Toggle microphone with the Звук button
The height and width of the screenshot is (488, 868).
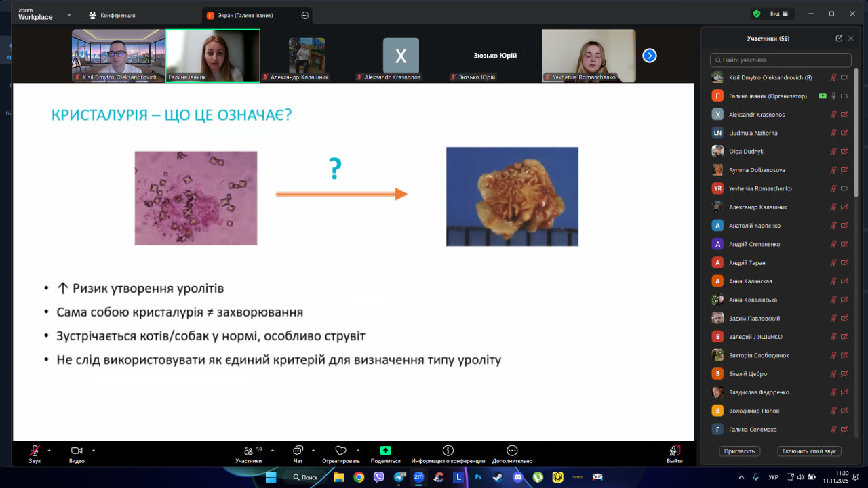click(x=34, y=451)
